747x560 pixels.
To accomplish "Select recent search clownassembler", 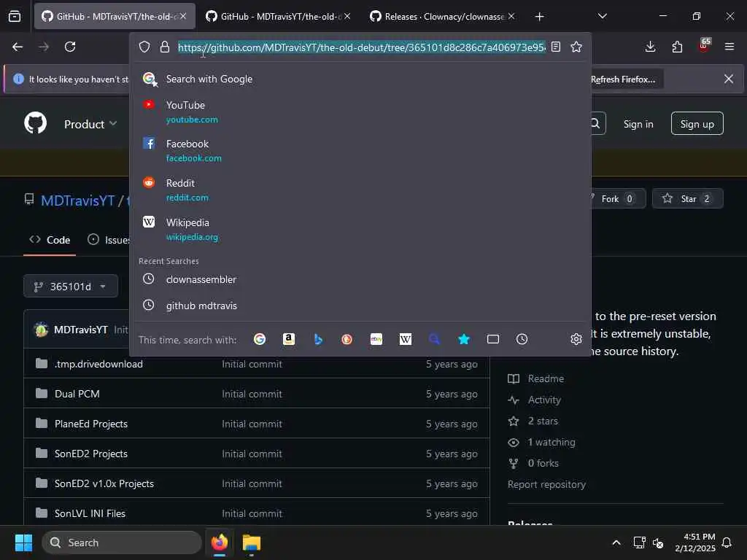I will click(x=360, y=279).
